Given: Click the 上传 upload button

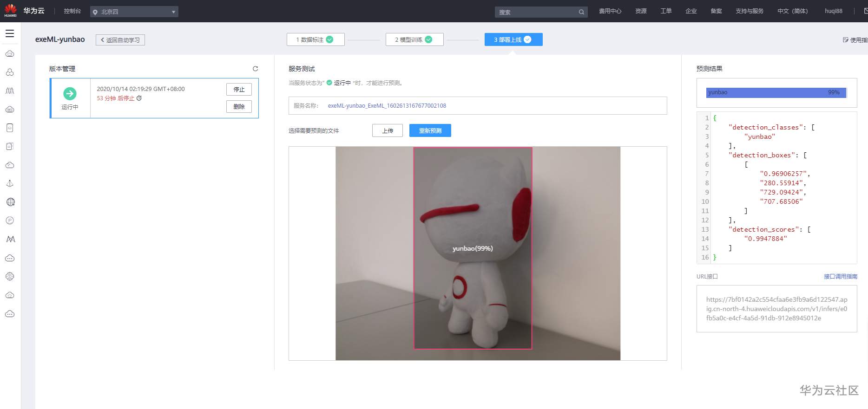Looking at the screenshot, I should point(388,131).
